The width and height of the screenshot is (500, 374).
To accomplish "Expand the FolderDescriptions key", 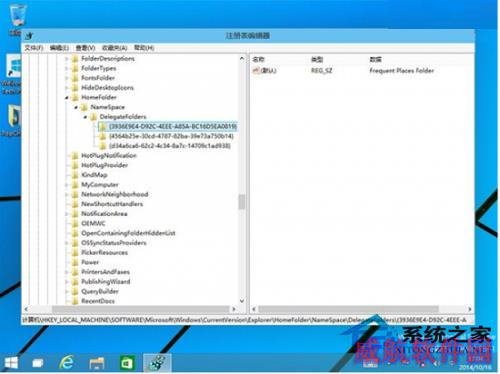I will (x=67, y=59).
